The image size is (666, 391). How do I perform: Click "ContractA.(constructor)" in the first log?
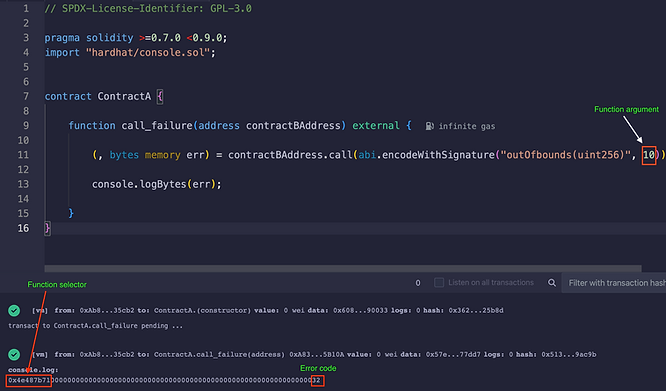202,311
